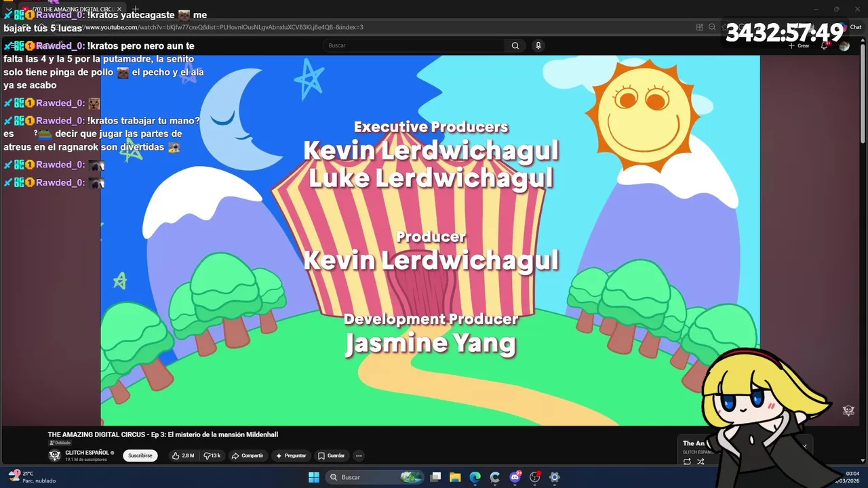
Task: Click the Doblado dubbed badge
Action: point(60,443)
